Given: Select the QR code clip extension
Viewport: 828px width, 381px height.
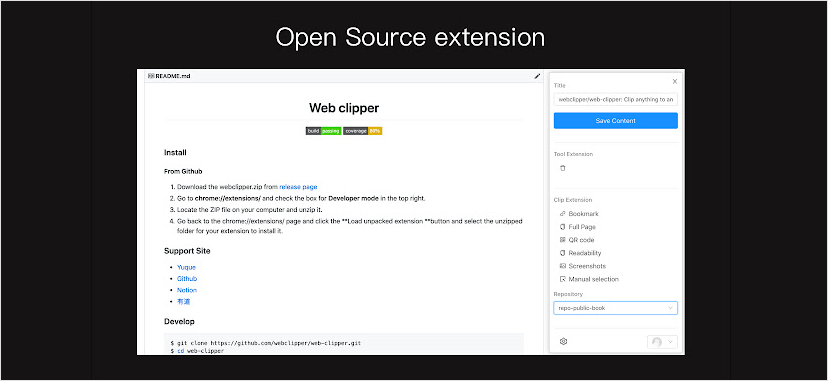Looking at the screenshot, I should coord(577,240).
